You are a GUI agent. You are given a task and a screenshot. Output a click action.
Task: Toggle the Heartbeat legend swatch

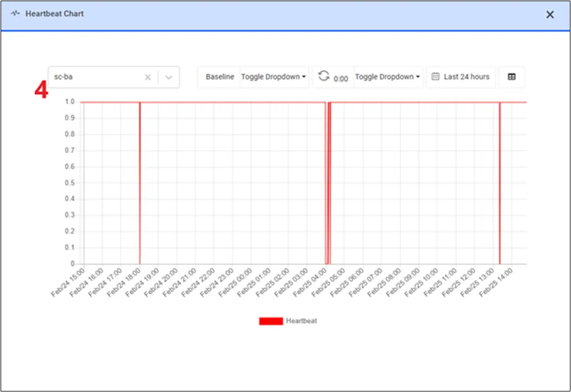coord(270,321)
